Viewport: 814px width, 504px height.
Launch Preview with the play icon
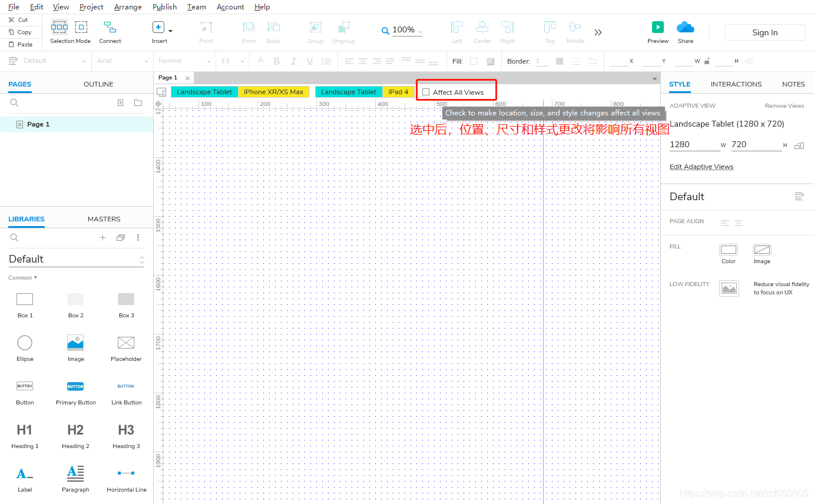[x=658, y=27]
